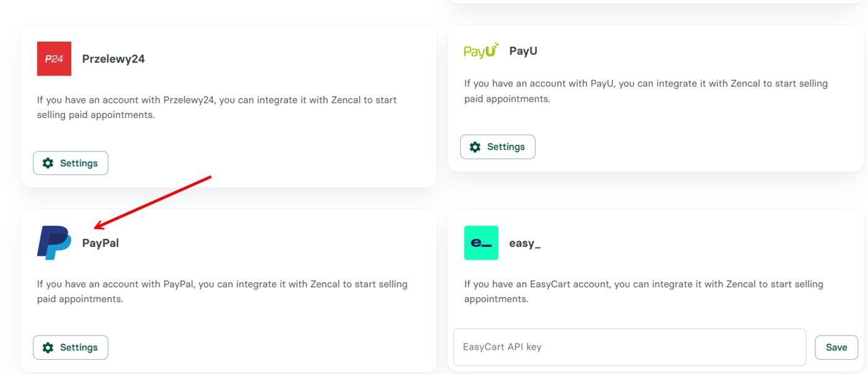Click the EasyCart API key input field
Viewport: 868px width, 374px height.
629,347
